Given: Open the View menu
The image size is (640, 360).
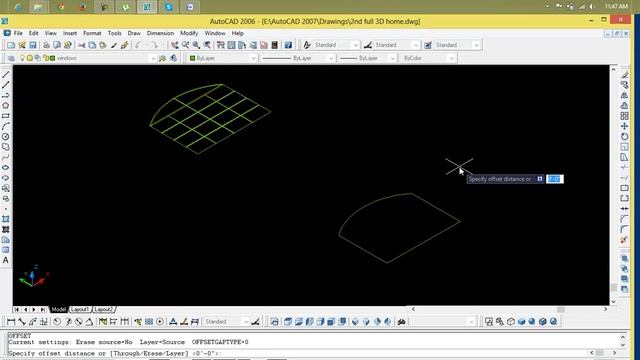Looking at the screenshot, I should [x=51, y=33].
